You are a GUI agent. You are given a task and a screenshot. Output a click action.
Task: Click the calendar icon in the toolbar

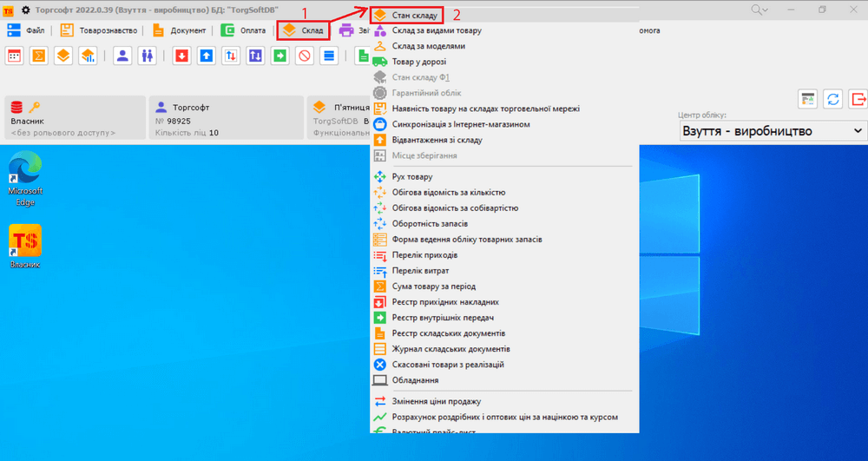tap(15, 56)
